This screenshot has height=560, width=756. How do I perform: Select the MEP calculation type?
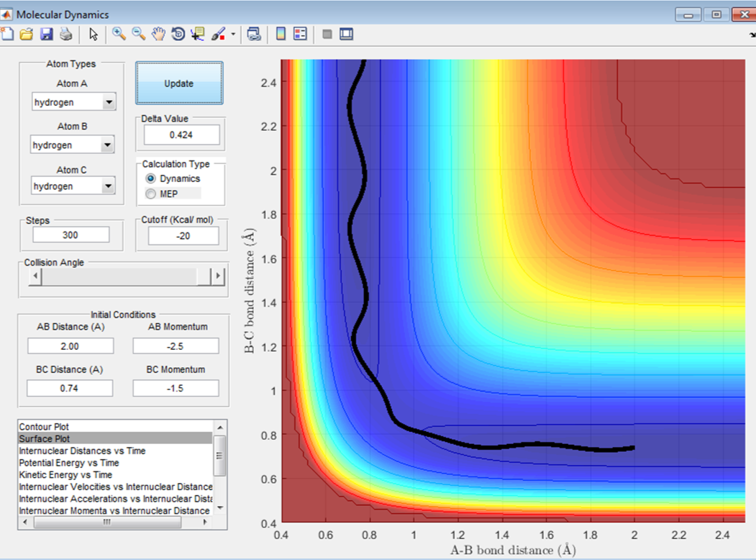(150, 193)
